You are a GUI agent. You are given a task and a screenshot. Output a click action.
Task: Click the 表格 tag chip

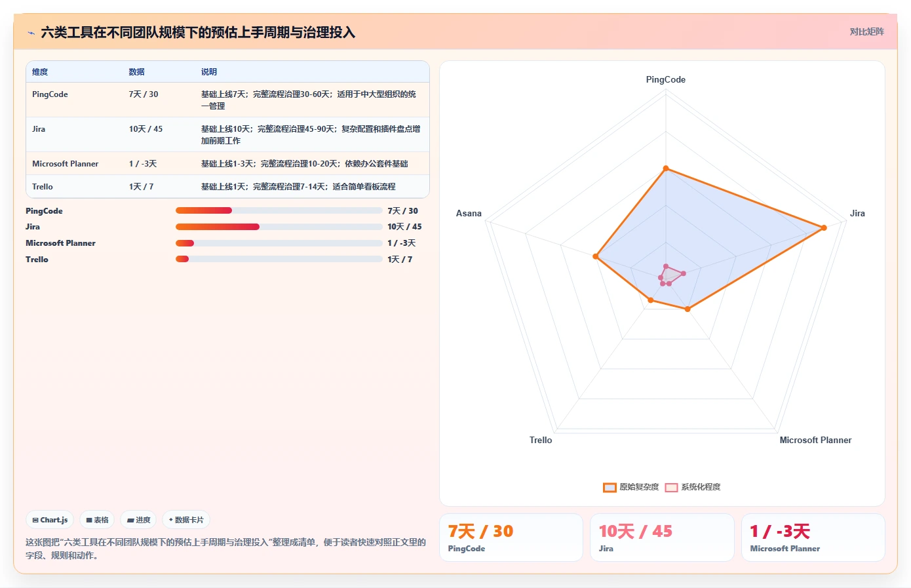(97, 520)
